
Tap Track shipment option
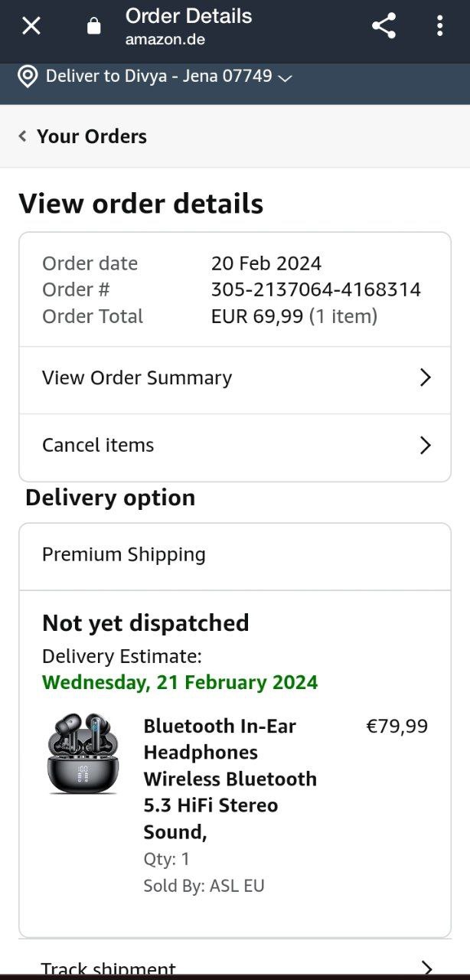tap(109, 968)
